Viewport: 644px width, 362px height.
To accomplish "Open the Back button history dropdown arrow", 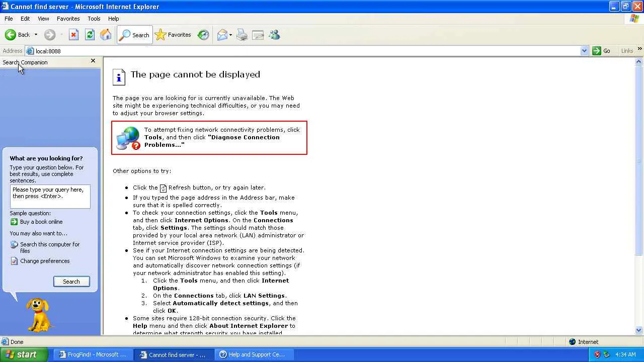I will click(36, 35).
